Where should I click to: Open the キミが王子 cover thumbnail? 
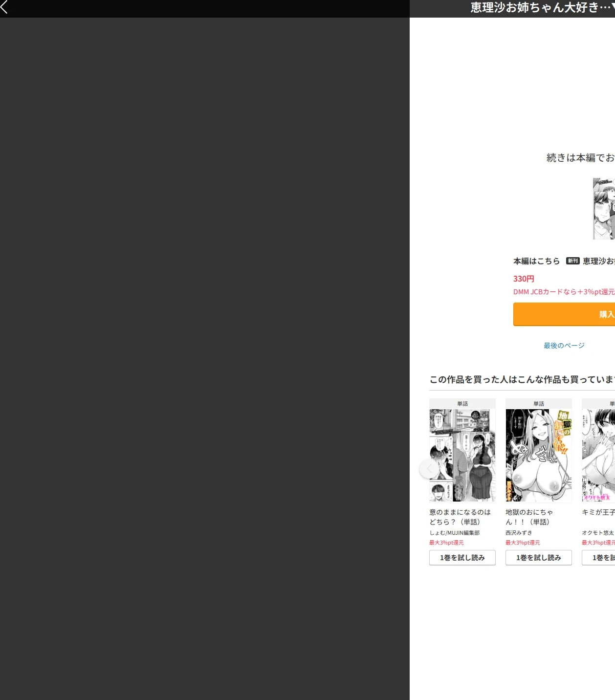598,456
